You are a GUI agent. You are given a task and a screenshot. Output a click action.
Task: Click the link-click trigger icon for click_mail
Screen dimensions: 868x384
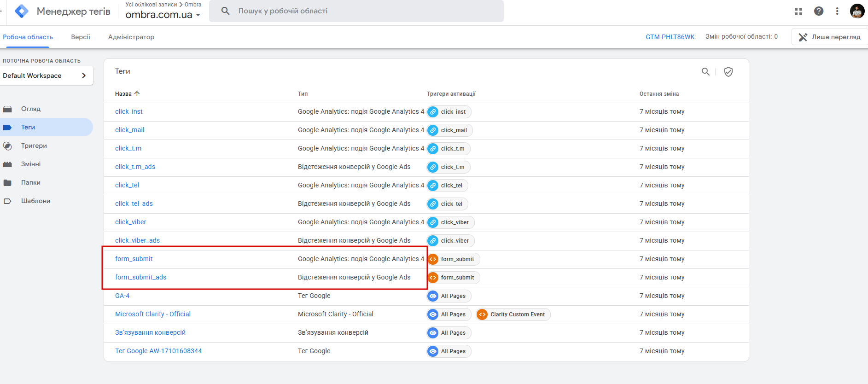(433, 130)
